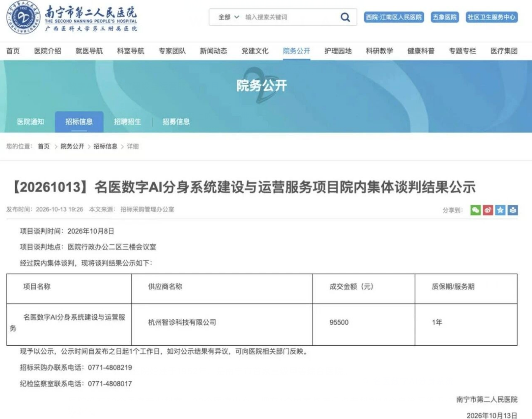Open 西院·江南区人民医院 link button
This screenshot has width=532, height=419.
coord(394,17)
